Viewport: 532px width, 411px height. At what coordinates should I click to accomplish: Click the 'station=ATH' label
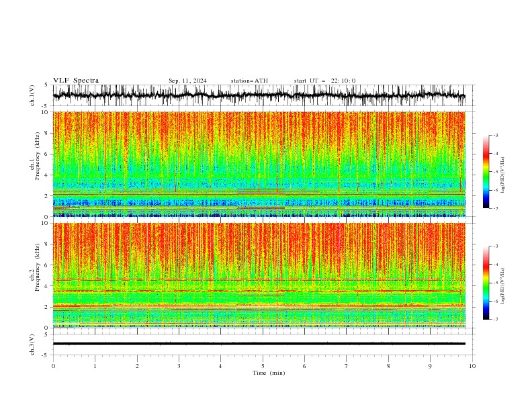tap(249, 81)
